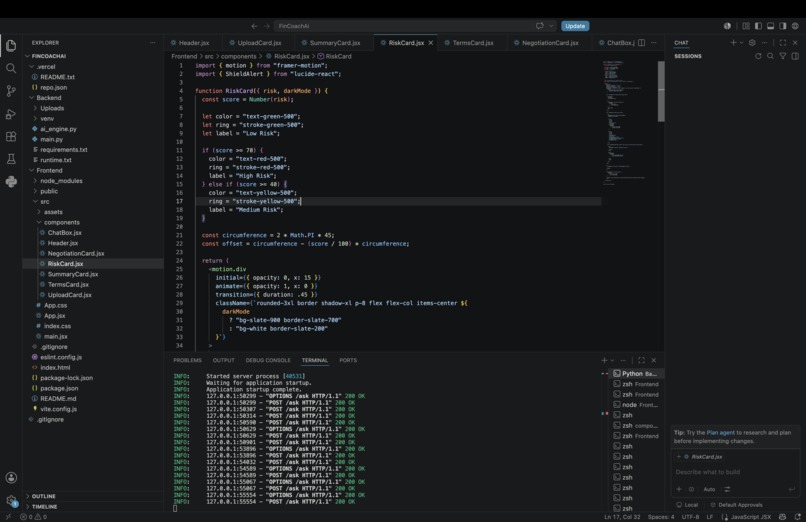Screen dimensions: 806x522
Task: Create a new terminal with plus icon
Action: click(x=604, y=360)
